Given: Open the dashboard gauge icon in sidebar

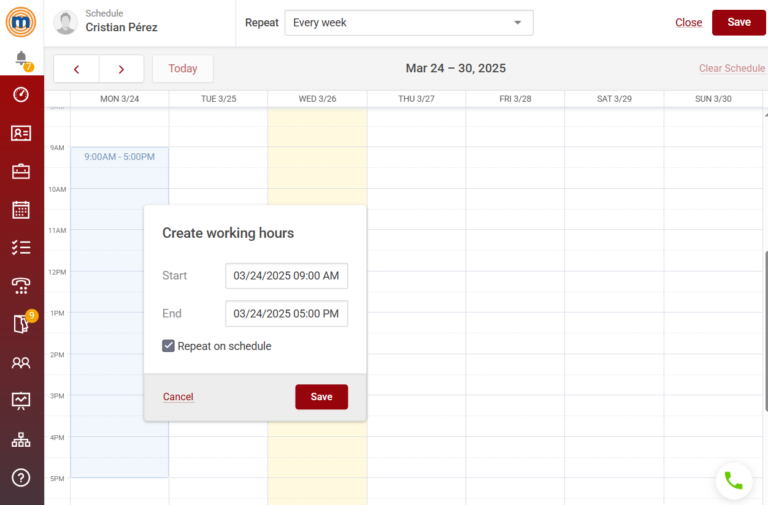Looking at the screenshot, I should tap(21, 95).
